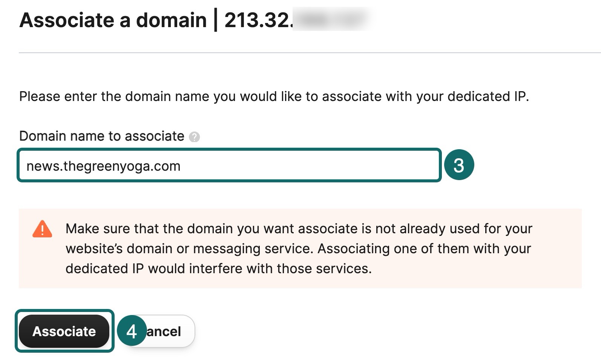Select the alert icon in the warning banner
Viewport: 601px width, 364px height.
point(42,228)
